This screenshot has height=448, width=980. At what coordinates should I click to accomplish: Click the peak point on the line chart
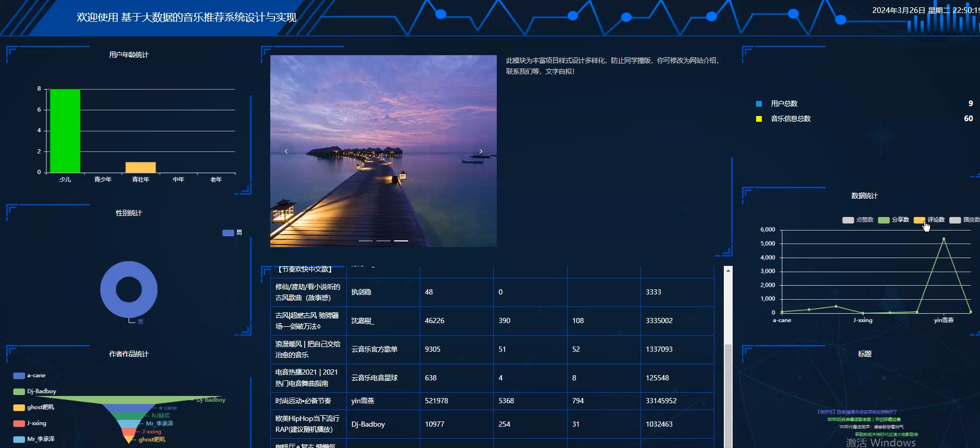point(944,239)
